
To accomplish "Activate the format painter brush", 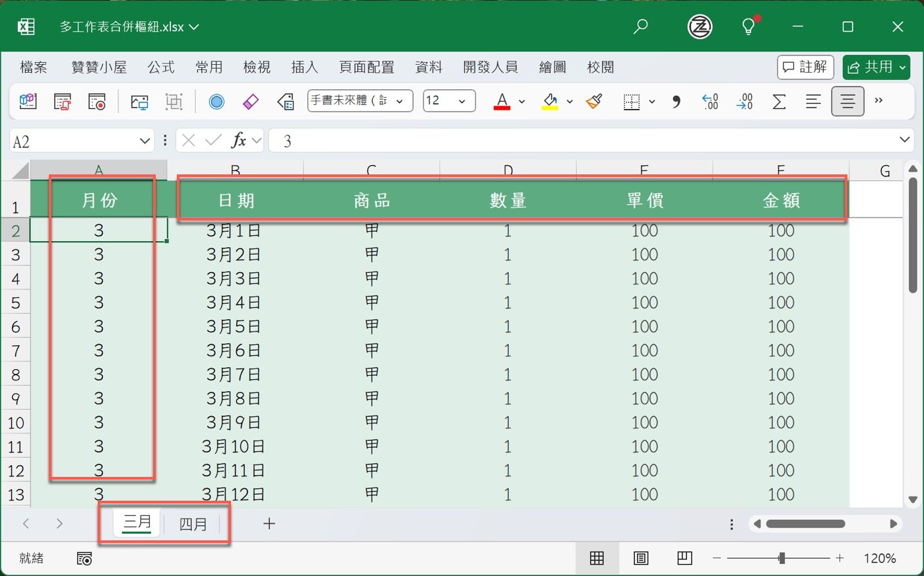I will (x=594, y=101).
